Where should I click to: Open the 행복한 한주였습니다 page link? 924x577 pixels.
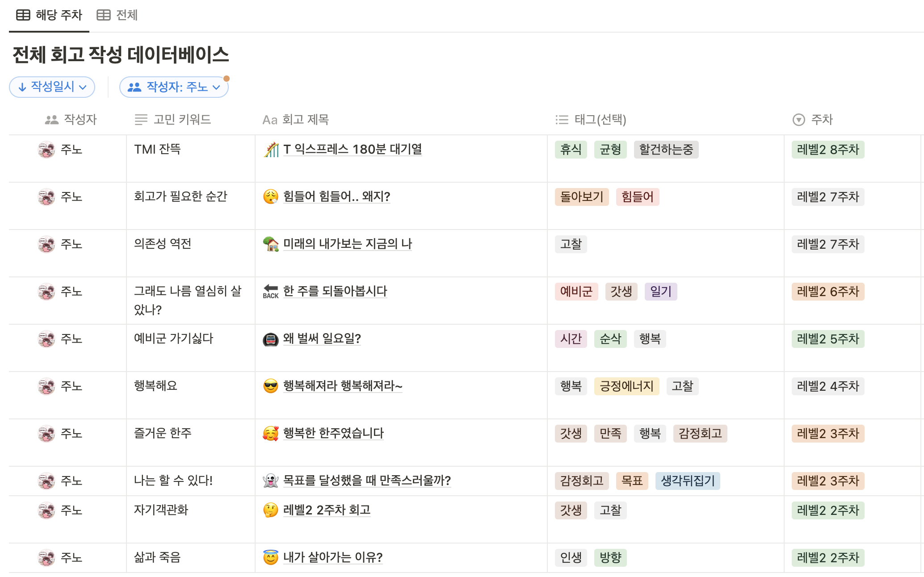[x=333, y=433]
